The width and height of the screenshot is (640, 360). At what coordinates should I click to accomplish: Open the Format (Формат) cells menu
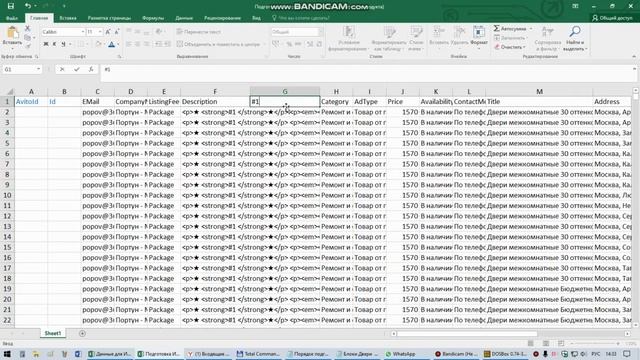coord(479,37)
